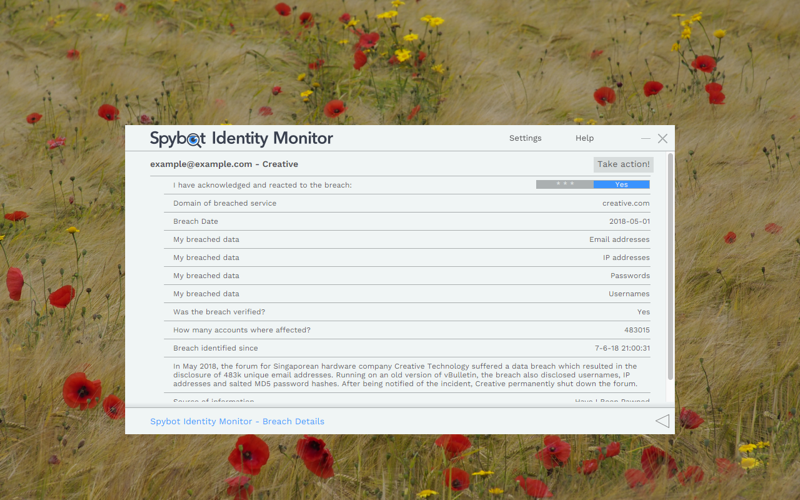Click the vertical scrollbar of breach details
The height and width of the screenshot is (500, 800).
click(670, 266)
